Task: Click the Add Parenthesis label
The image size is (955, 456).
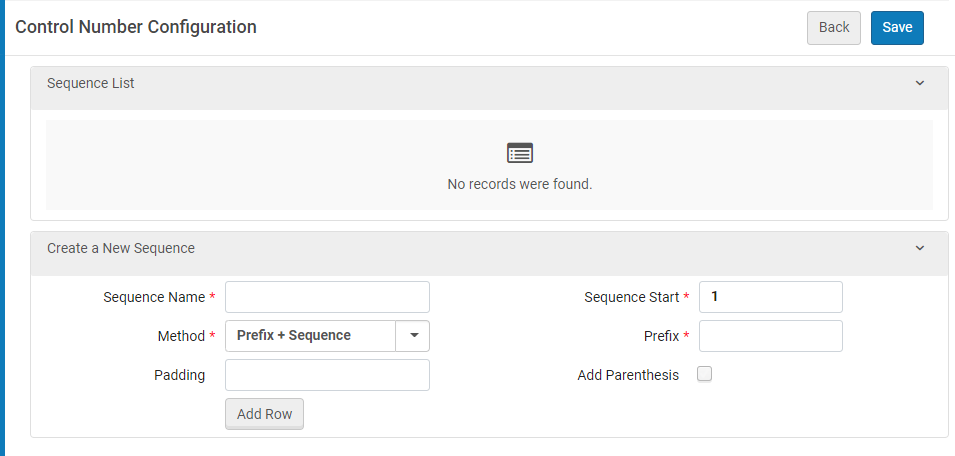Action: 628,375
